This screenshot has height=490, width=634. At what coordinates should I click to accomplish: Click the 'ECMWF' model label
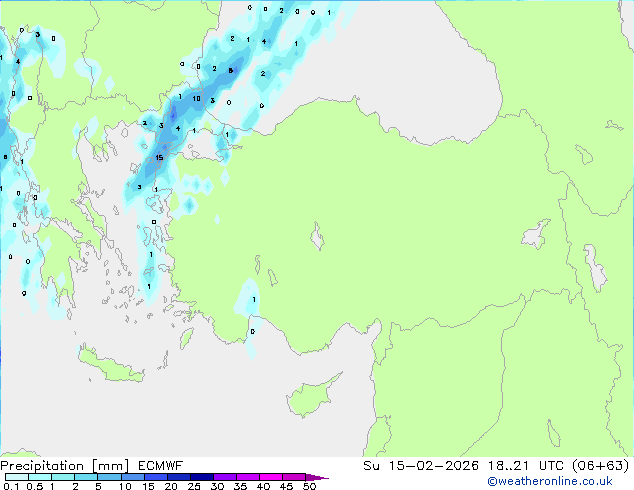(161, 466)
